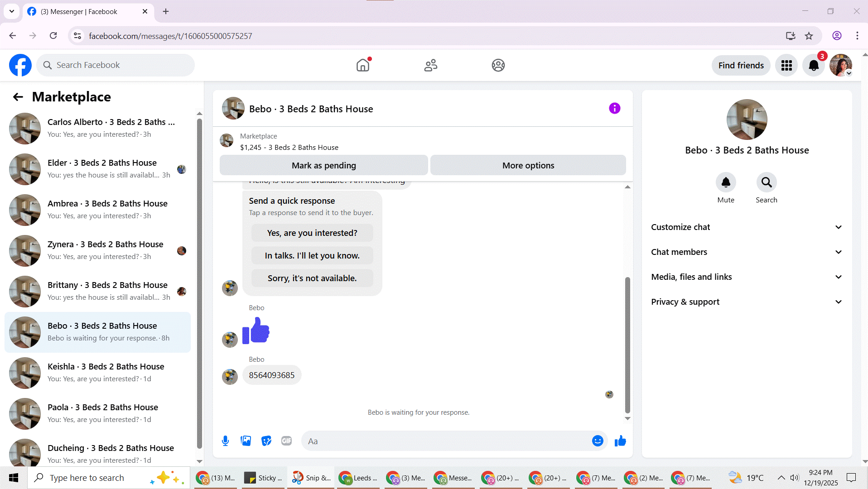The image size is (868, 489).
Task: Open the account profile picture menu
Action: (841, 65)
